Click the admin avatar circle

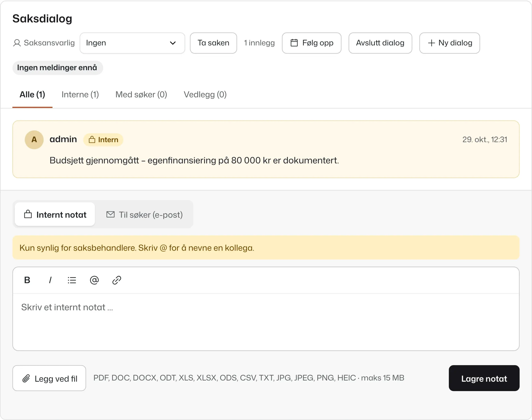coord(34,140)
